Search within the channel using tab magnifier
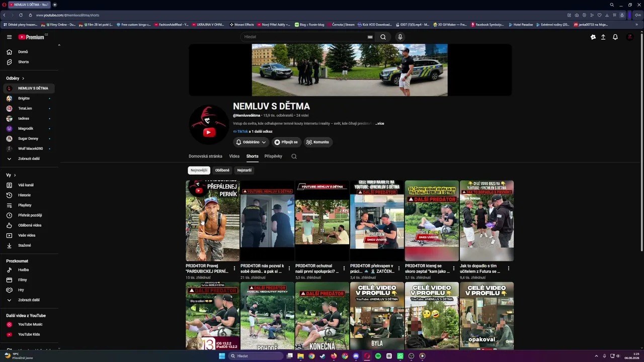Viewport: 644px width, 362px height. coord(294,156)
